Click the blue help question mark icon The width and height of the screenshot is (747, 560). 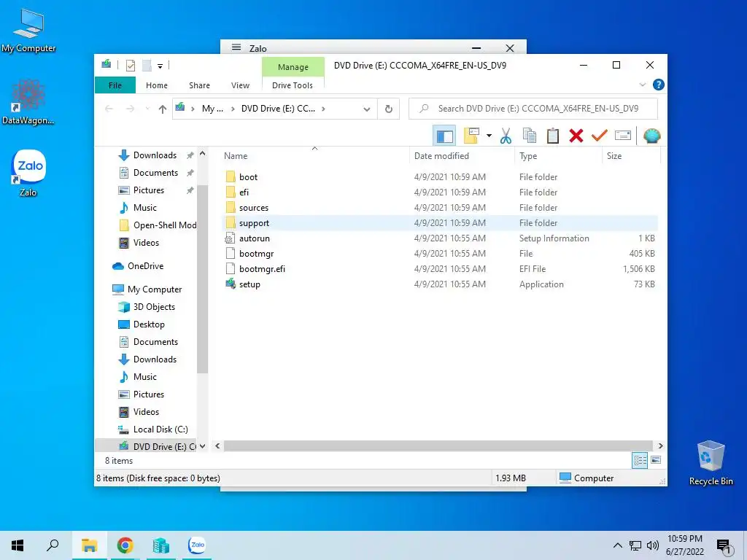tap(658, 85)
